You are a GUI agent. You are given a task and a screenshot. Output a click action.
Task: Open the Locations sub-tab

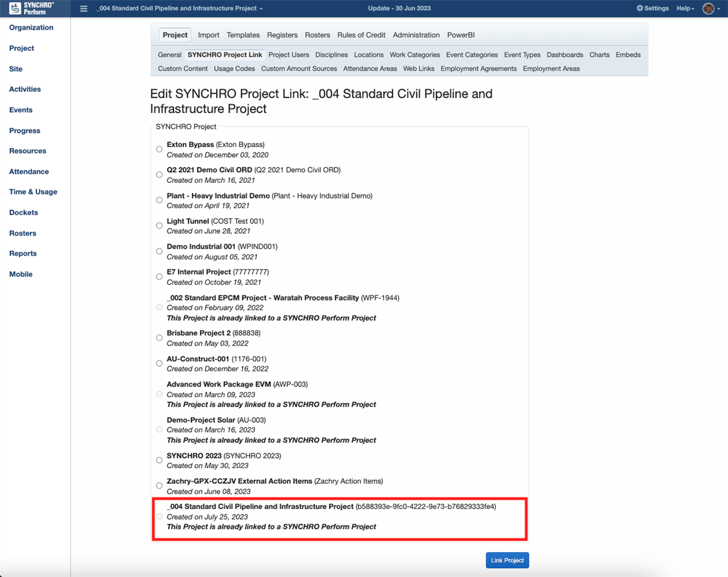[369, 55]
